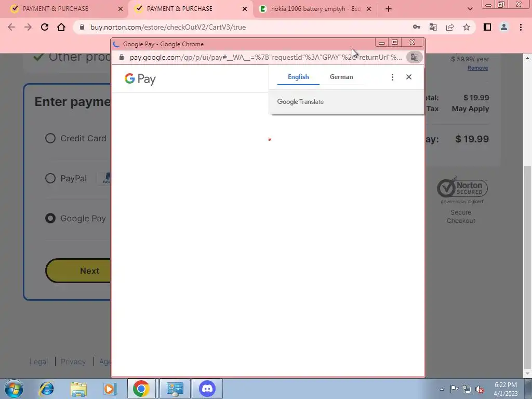Viewport: 532px width, 399px height.
Task: Open a new tab with plus button
Action: pos(389,9)
